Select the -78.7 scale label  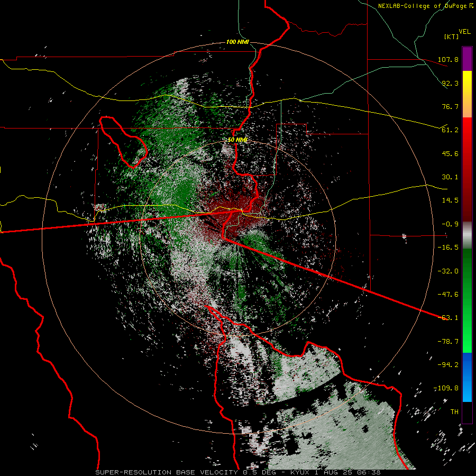(x=448, y=342)
